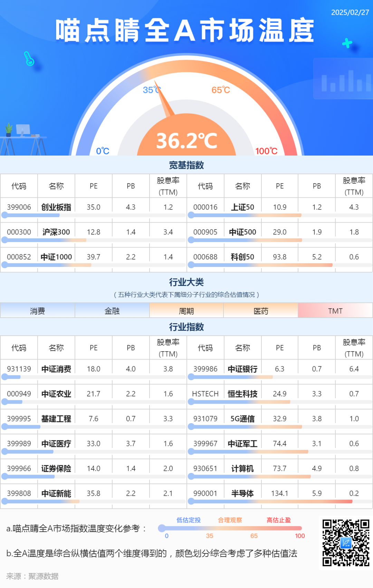This screenshot has width=373, height=588.
Task: Select the 金融 sector tab
Action: [x=112, y=311]
